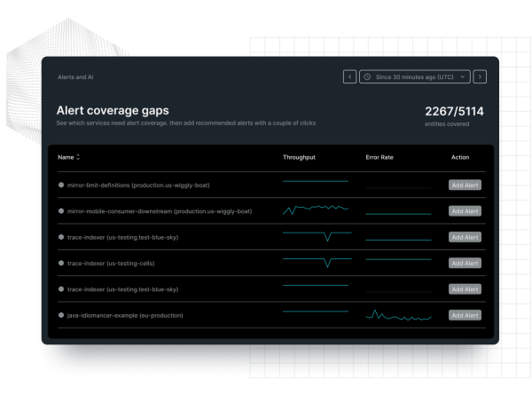The image size is (532, 403).
Task: Click the sort icon beside Name
Action: click(x=78, y=157)
